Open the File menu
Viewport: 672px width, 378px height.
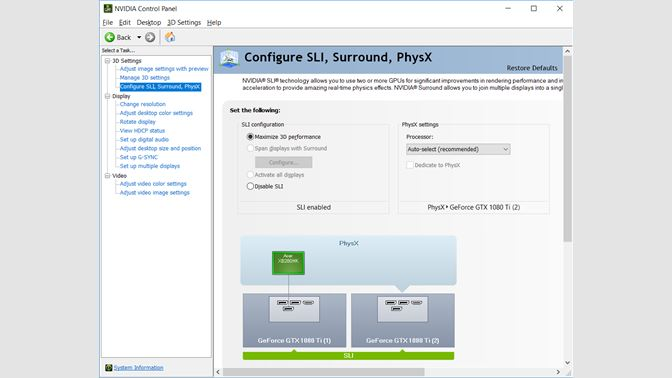108,22
